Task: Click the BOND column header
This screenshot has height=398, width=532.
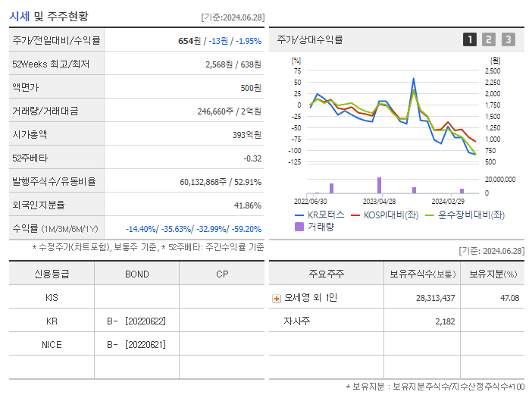Action: (x=137, y=274)
